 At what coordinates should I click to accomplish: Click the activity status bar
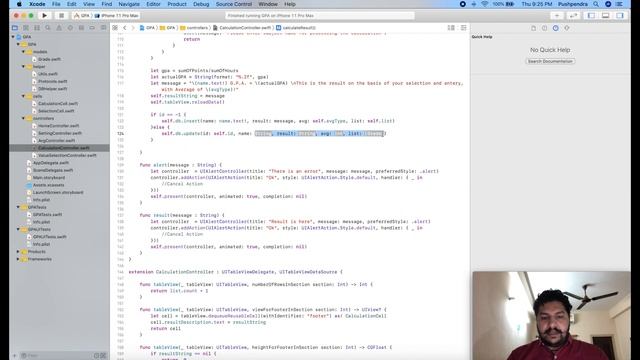point(320,16)
